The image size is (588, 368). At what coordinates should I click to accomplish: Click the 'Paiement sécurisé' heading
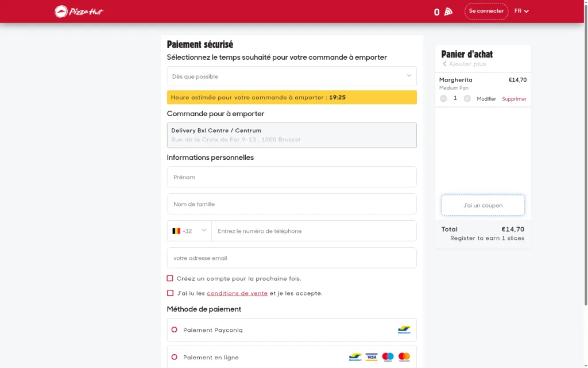[200, 44]
